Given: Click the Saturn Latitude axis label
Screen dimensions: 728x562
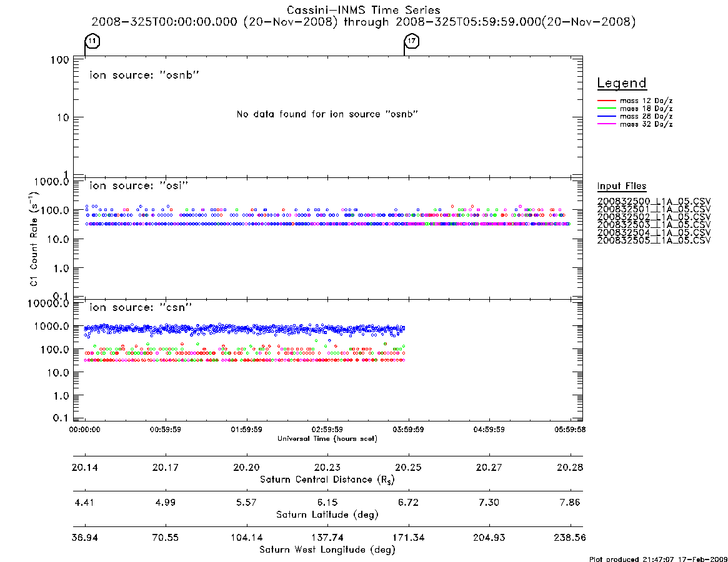Looking at the screenshot, I should [x=327, y=515].
